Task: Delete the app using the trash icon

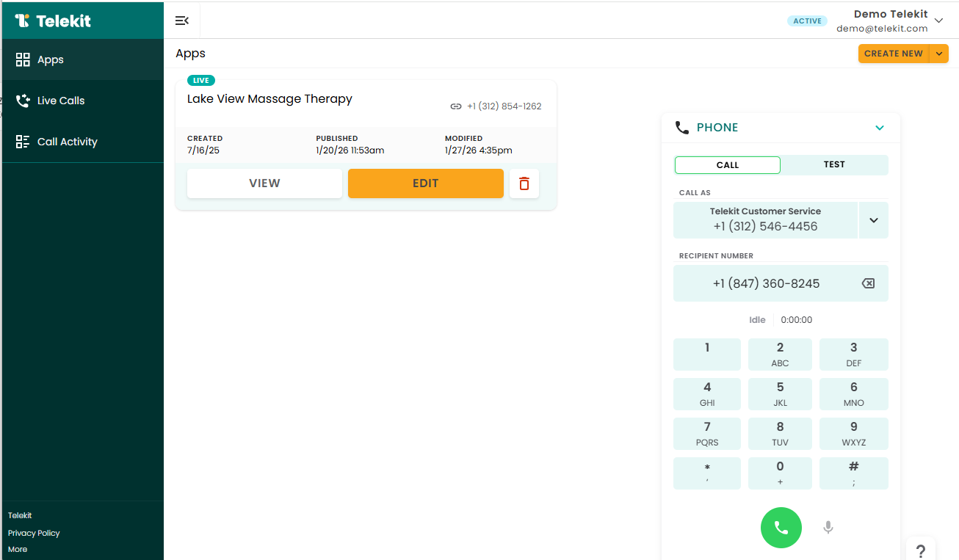Action: pos(524,183)
